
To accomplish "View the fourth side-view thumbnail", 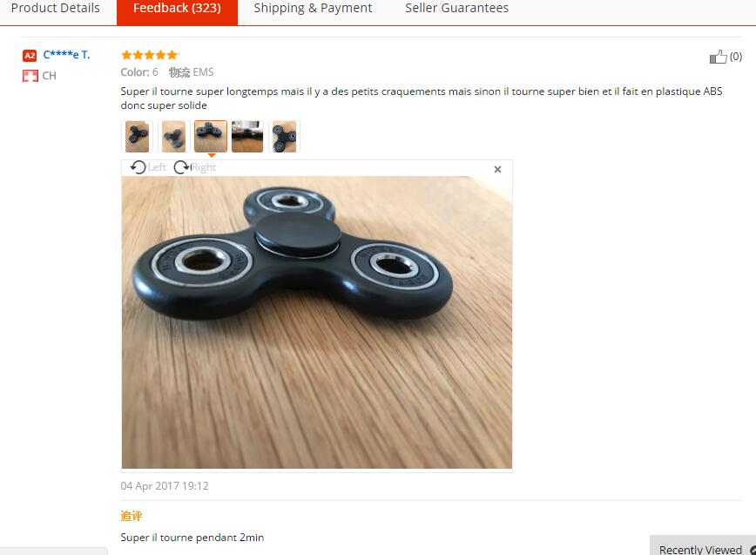I will click(x=247, y=137).
